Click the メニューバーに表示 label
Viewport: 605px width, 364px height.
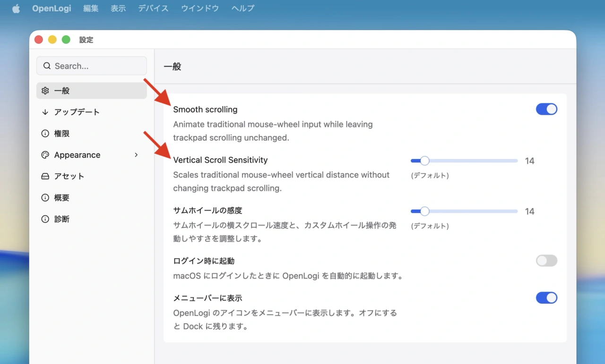click(x=207, y=298)
